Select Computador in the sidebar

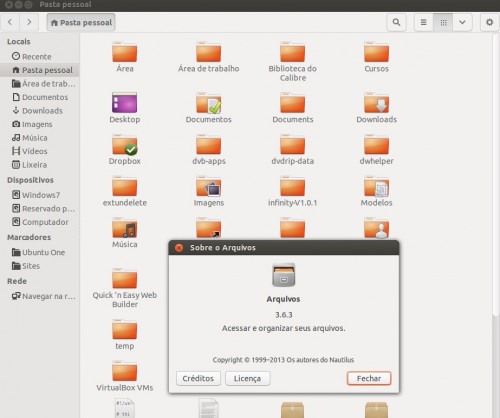tap(40, 222)
